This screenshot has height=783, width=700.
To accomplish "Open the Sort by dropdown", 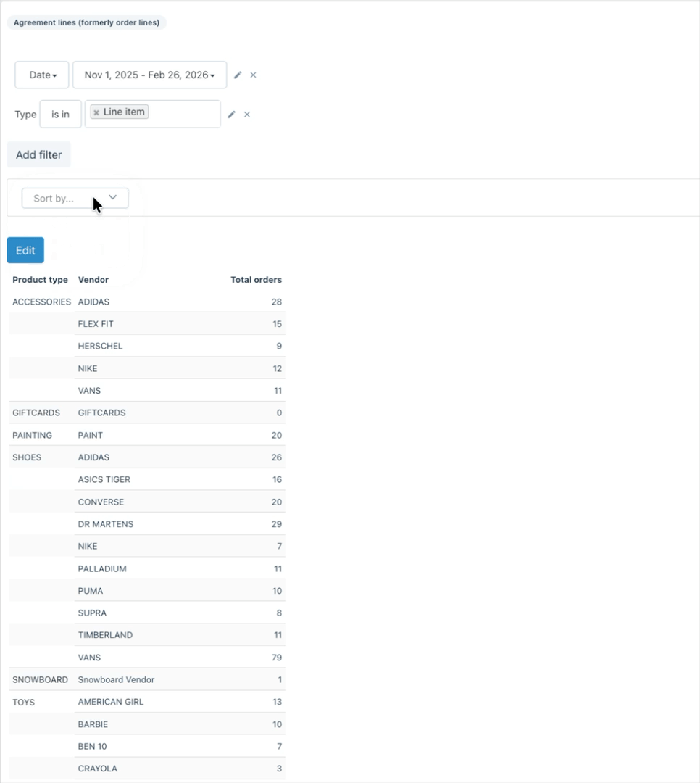I will tap(75, 198).
